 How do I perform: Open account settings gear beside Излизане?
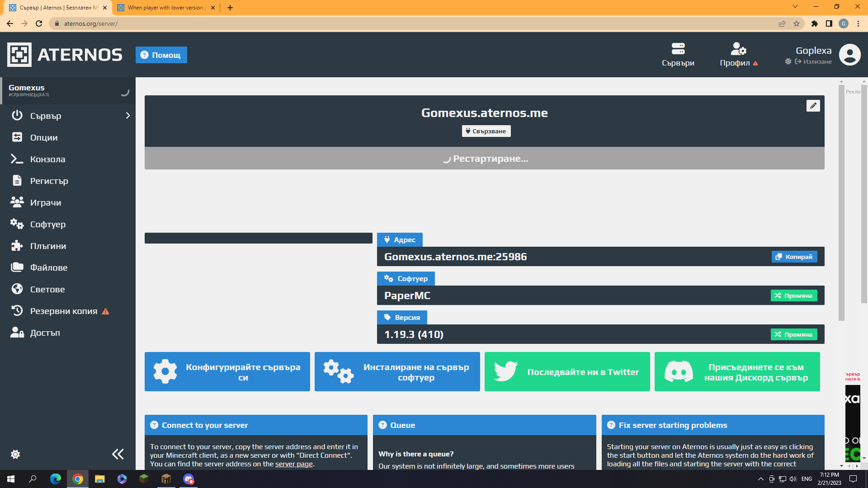coord(788,61)
